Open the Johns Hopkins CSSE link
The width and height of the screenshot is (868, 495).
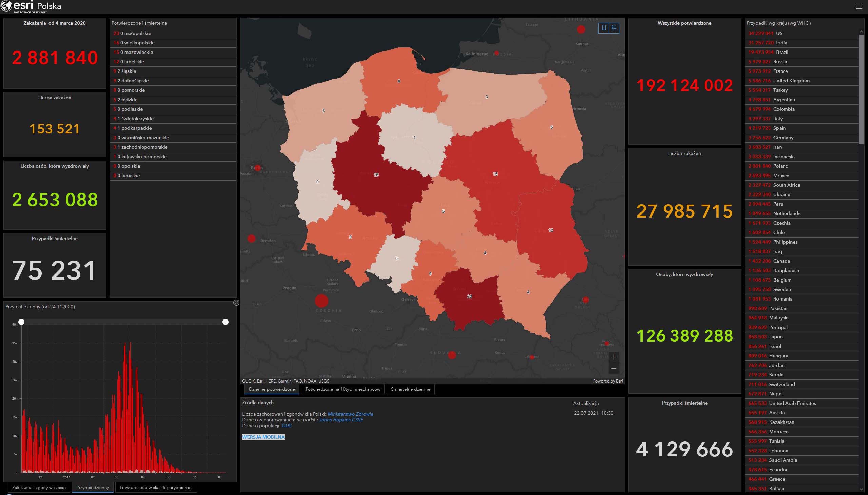tap(341, 420)
